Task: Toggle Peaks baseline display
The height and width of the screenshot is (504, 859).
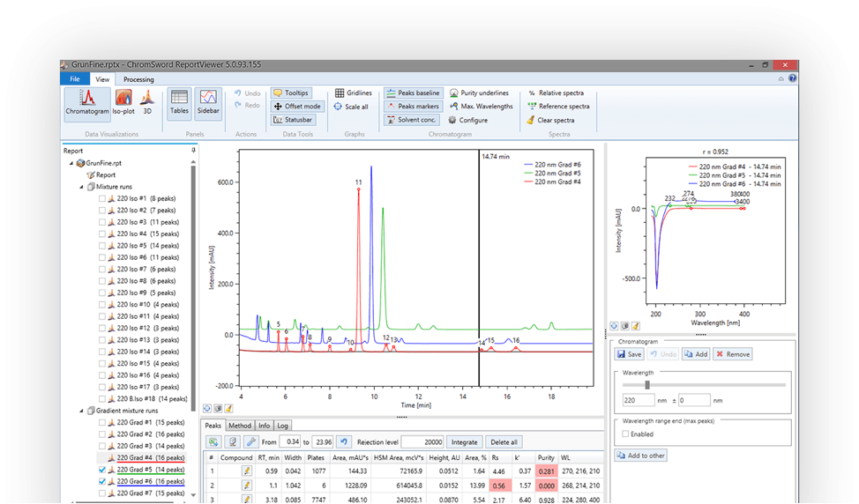Action: point(413,93)
